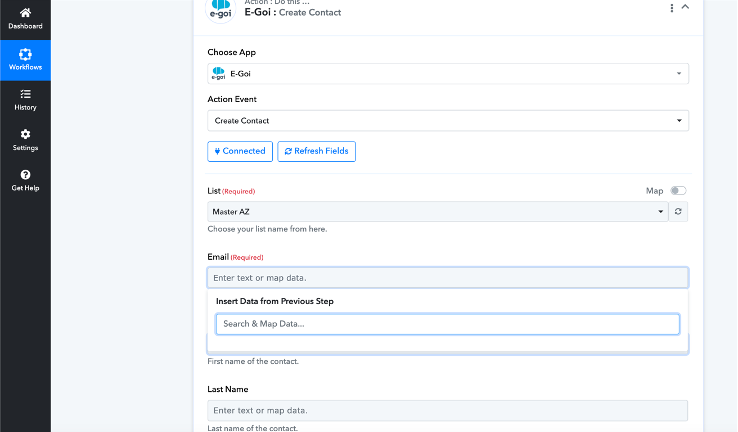Click the Connected button
This screenshot has height=432, width=738.
pos(240,151)
